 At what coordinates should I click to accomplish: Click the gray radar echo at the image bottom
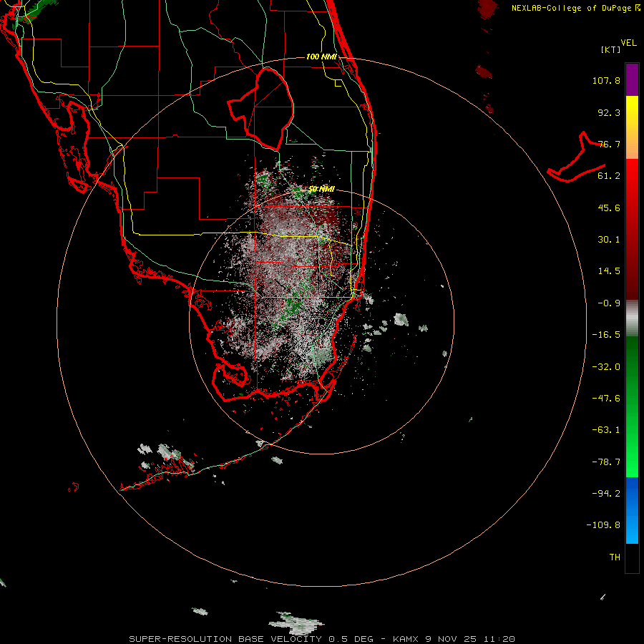[x=296, y=623]
